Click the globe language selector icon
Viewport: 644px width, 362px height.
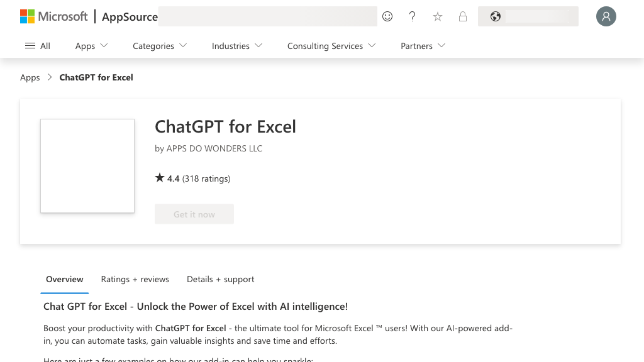tap(496, 16)
